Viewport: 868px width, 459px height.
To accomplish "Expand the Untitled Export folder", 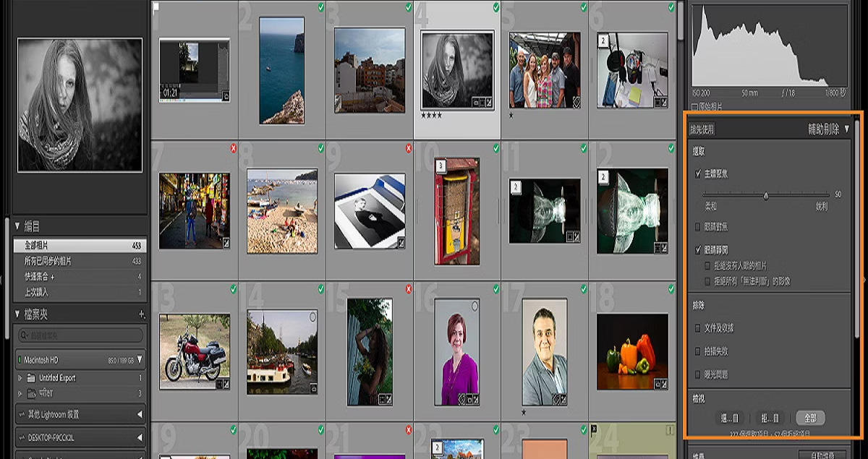I will pos(20,377).
